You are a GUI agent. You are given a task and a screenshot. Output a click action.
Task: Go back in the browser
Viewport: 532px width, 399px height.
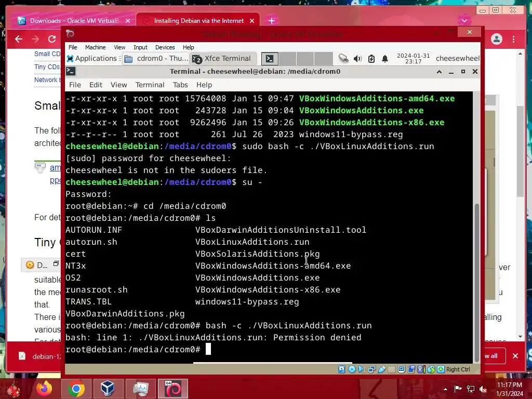[x=19, y=39]
